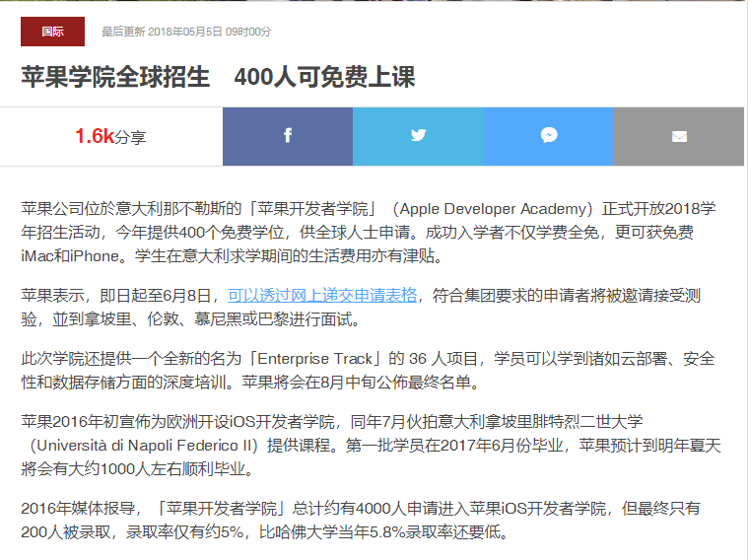Click the text iMac和iPhone
The image size is (749, 560).
coord(70,256)
